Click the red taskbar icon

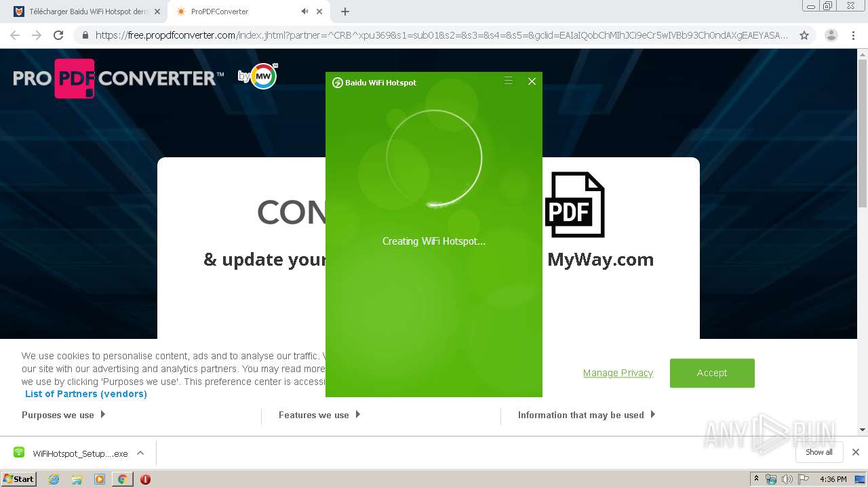tap(145, 479)
